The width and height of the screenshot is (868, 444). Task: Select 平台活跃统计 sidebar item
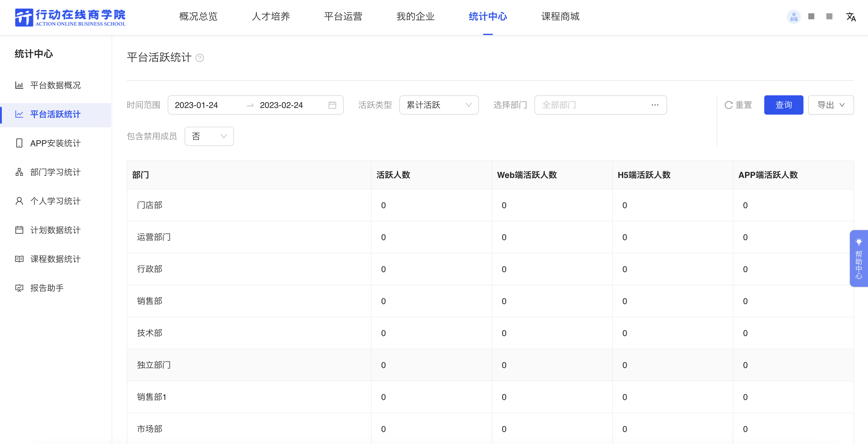(x=55, y=115)
